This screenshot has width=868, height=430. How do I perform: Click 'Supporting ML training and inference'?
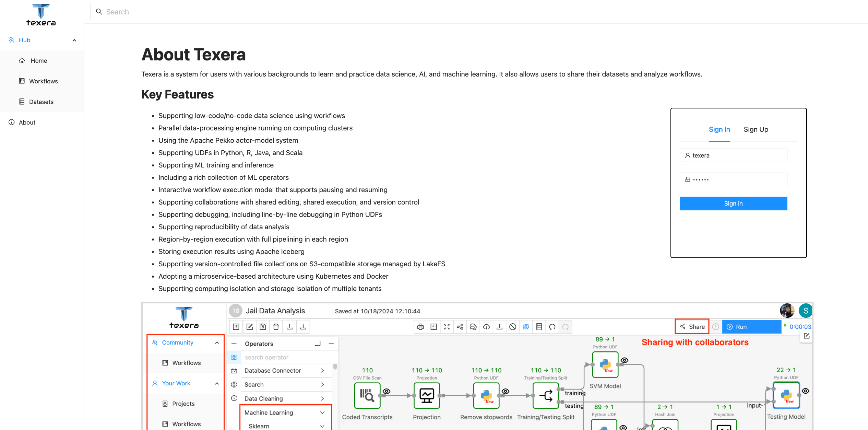tap(216, 165)
